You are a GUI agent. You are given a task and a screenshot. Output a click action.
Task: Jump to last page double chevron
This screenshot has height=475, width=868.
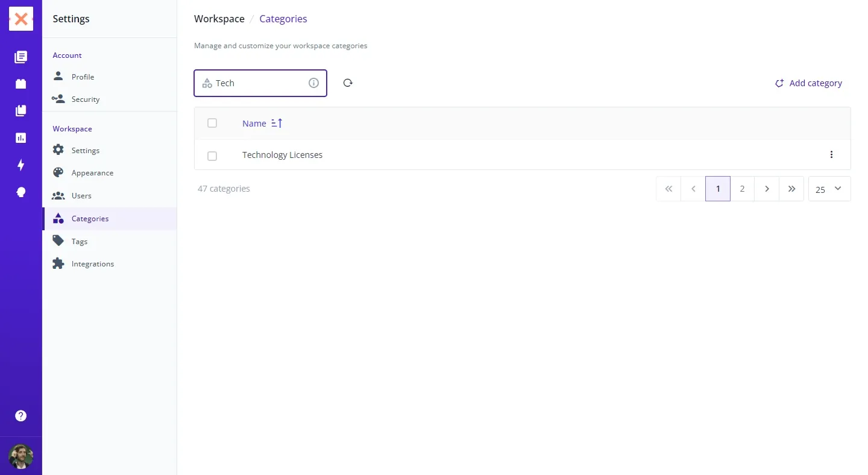(x=791, y=189)
